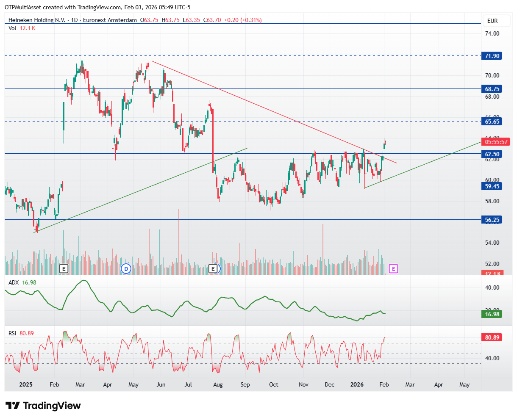
Task: Click the red countdown timer price label
Action: (x=496, y=142)
